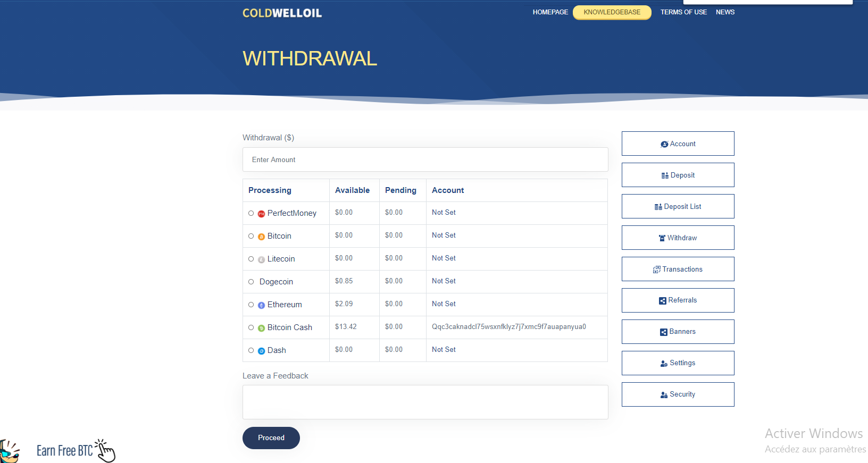The width and height of the screenshot is (868, 463).
Task: Select the Dogecoin radio button
Action: click(251, 282)
